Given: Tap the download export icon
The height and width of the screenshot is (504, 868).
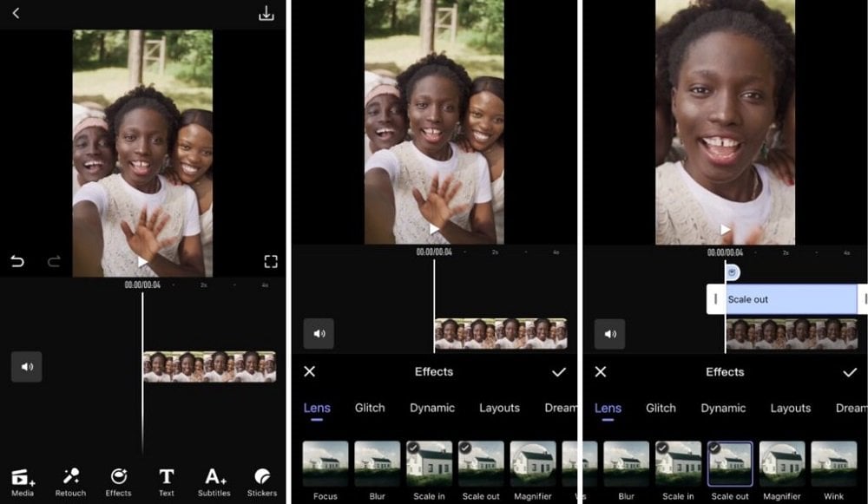Looking at the screenshot, I should tap(266, 13).
